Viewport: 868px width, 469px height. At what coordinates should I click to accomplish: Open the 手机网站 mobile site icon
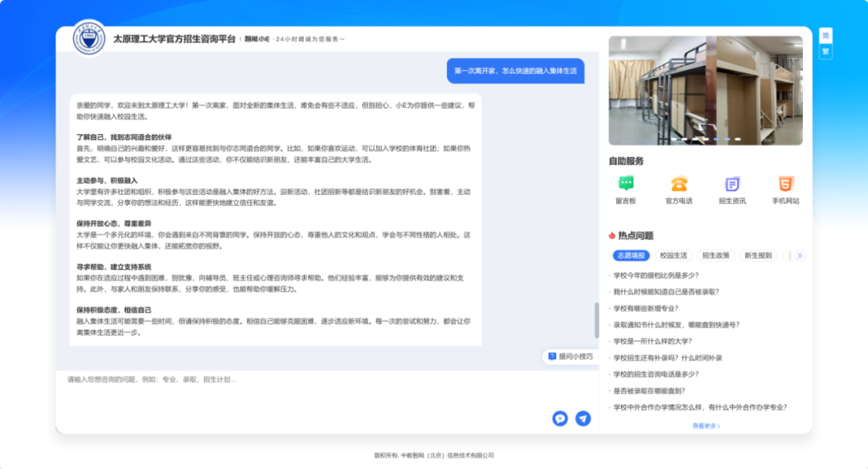785,184
